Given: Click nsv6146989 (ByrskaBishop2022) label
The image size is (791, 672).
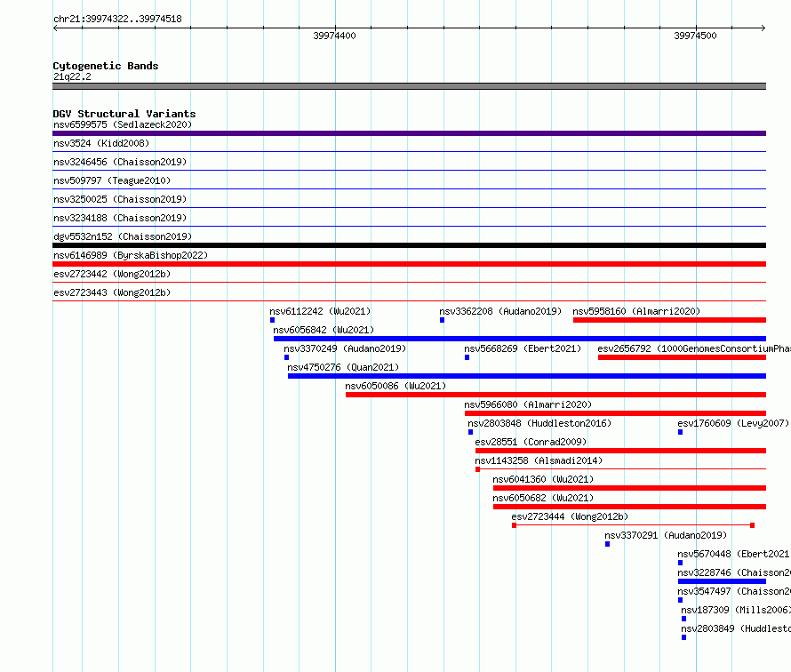Looking at the screenshot, I should (131, 255).
